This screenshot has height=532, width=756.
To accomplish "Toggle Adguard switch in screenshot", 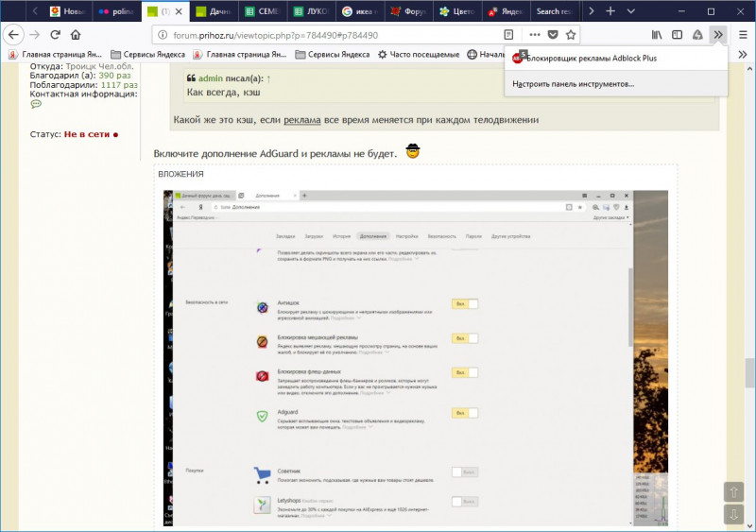I will (465, 413).
